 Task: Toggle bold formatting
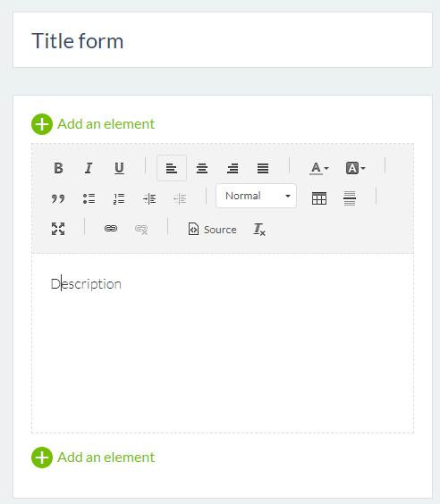(58, 168)
